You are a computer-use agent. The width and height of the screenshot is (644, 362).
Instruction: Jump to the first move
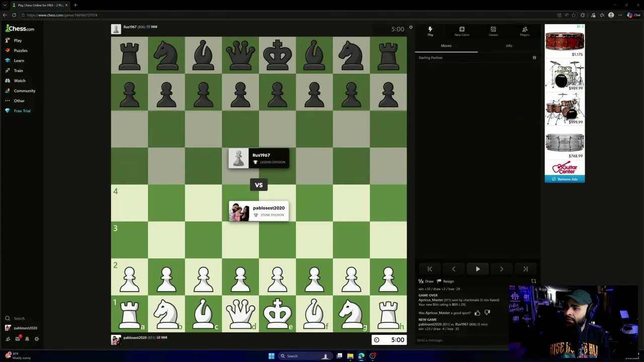pyautogui.click(x=430, y=269)
